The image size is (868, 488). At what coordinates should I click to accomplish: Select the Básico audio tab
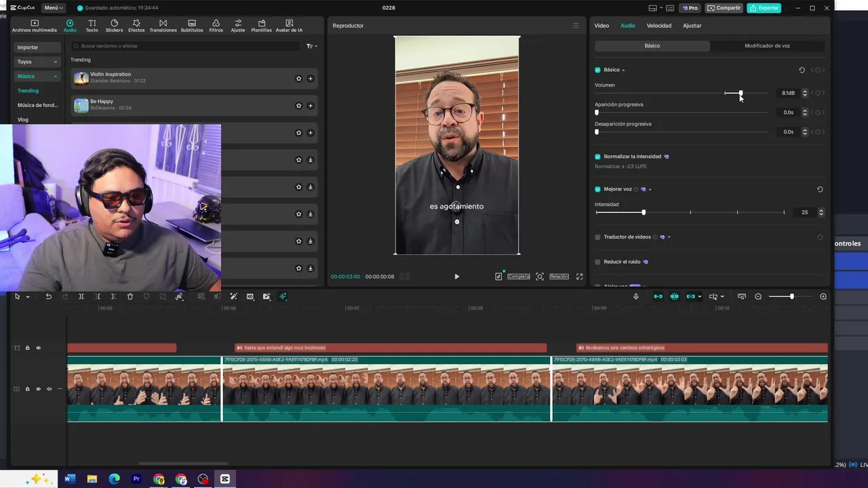click(x=652, y=46)
